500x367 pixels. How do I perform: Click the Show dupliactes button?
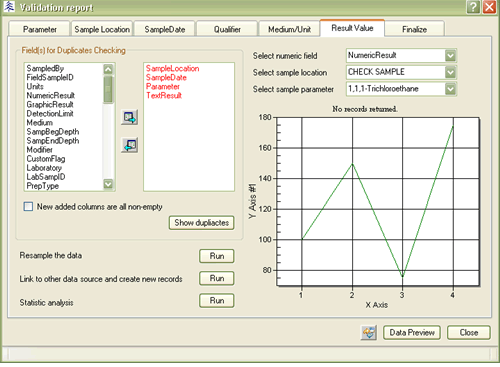(202, 223)
